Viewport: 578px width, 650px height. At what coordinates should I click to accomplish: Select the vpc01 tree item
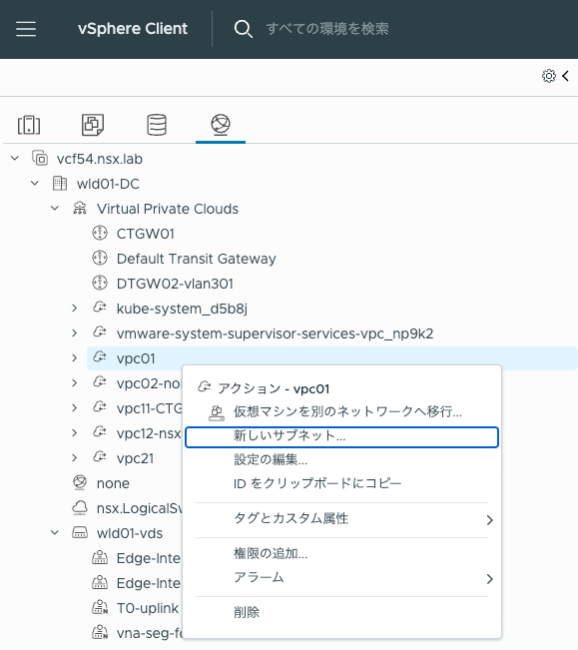pos(136,359)
